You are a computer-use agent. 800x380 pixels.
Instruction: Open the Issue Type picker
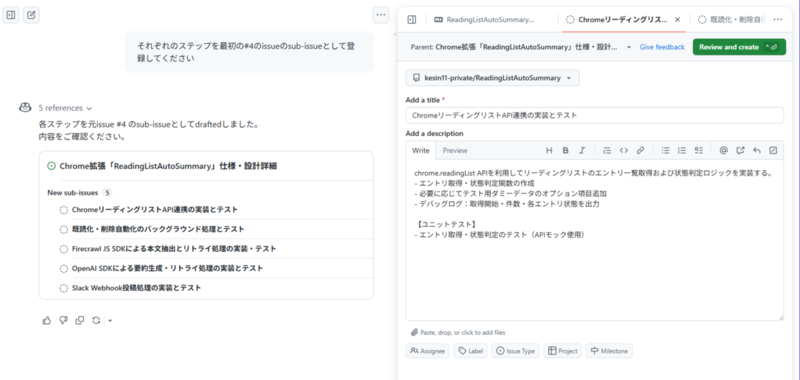click(x=515, y=351)
